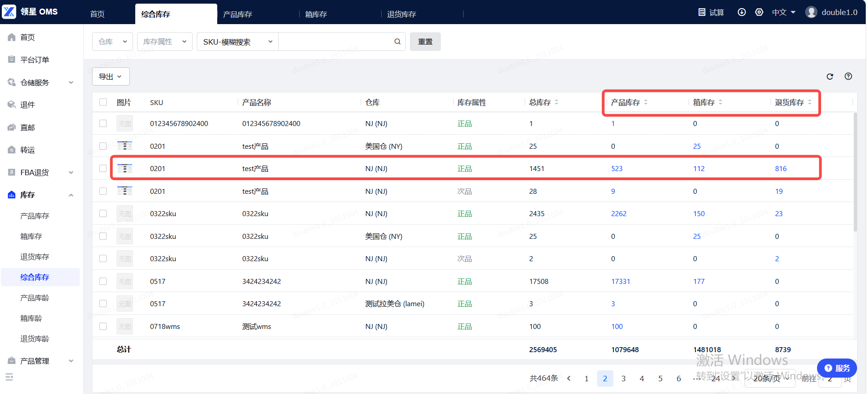Click the search magnifier icon

[398, 41]
